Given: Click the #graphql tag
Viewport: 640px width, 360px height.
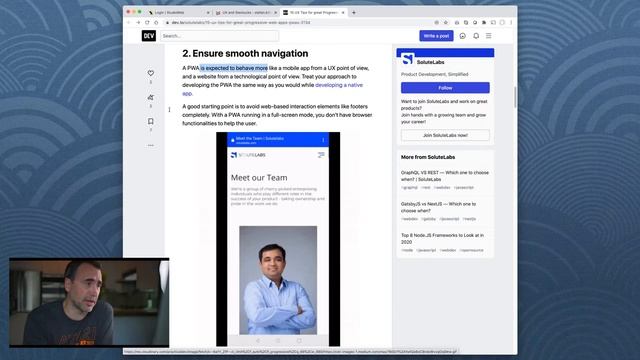Looking at the screenshot, I should [x=409, y=187].
